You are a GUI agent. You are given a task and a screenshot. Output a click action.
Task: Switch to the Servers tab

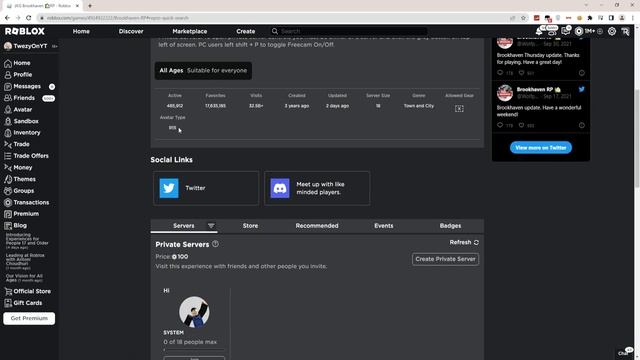[184, 226]
